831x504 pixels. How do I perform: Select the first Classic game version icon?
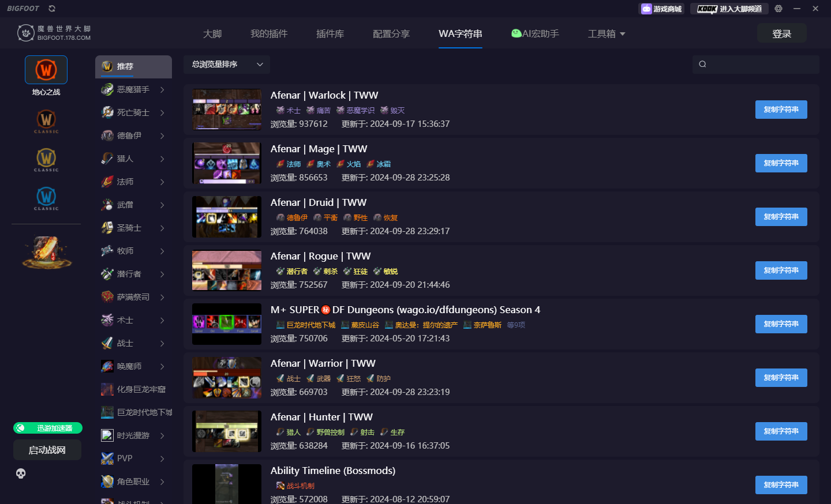pyautogui.click(x=46, y=121)
